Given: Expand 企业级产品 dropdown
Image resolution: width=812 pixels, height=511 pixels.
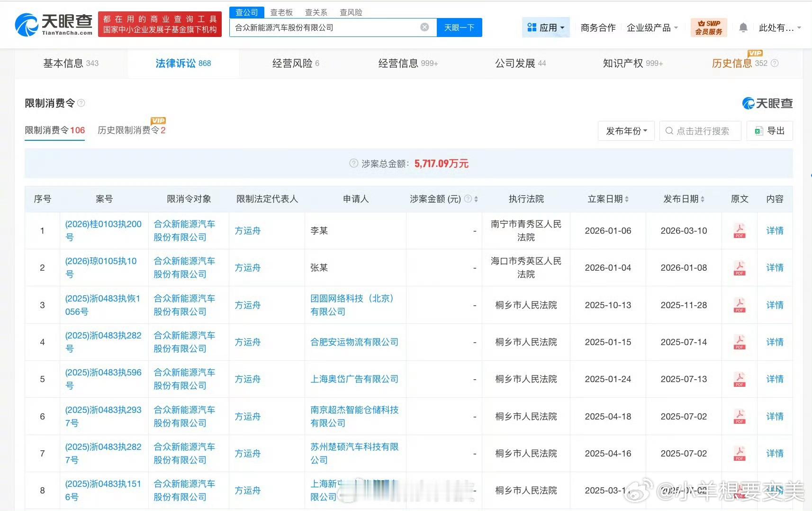Looking at the screenshot, I should coord(652,27).
